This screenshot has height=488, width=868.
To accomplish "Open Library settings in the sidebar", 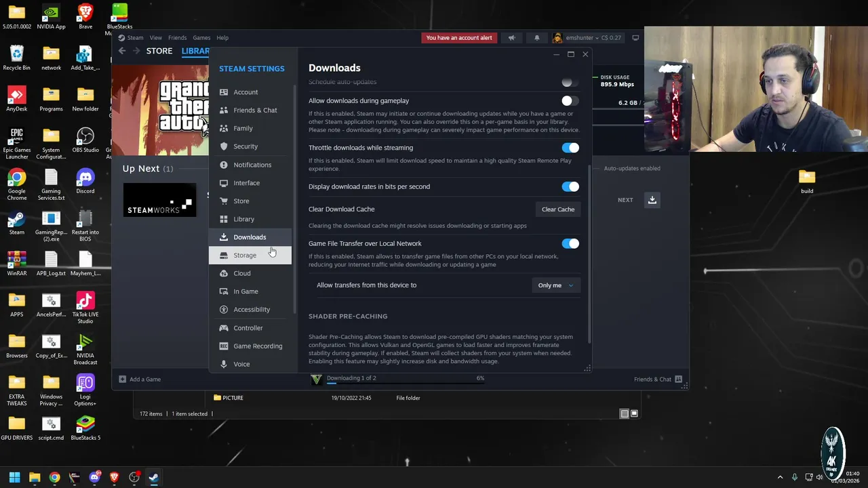I will [x=250, y=219].
